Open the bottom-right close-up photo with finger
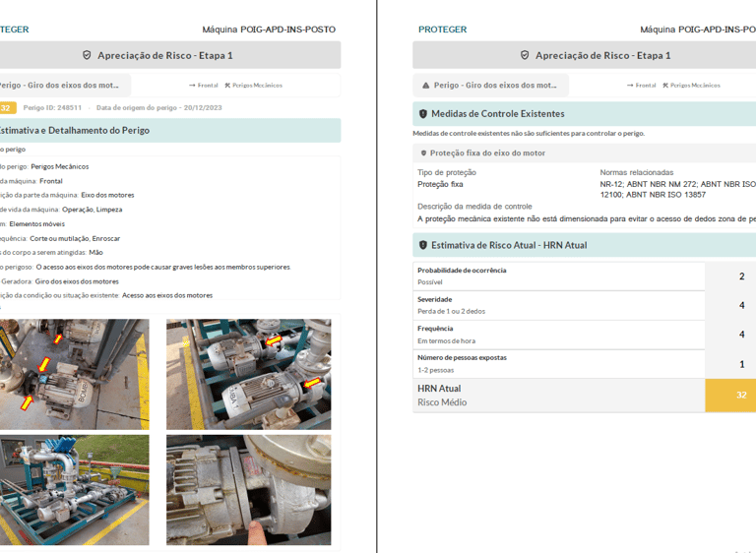 point(249,490)
